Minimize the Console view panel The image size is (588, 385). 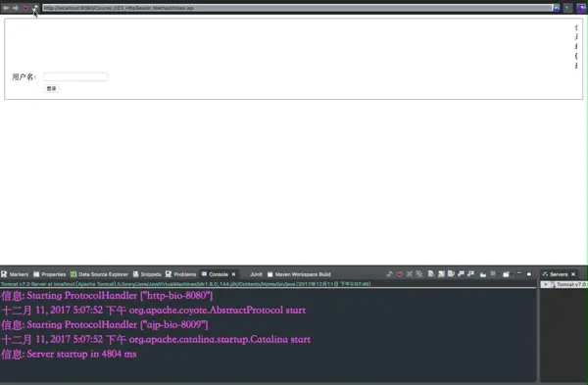(519, 274)
